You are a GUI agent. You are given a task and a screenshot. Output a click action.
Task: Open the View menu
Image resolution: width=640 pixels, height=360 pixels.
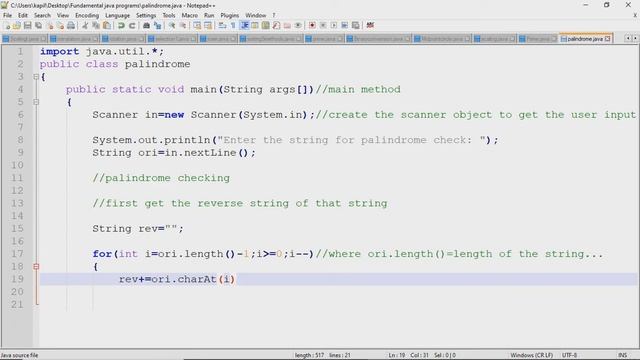pos(62,15)
